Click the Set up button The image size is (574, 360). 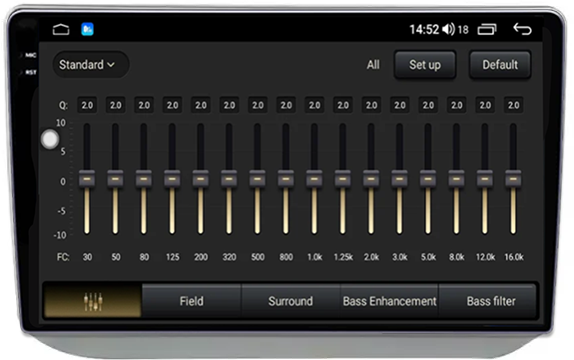[425, 65]
